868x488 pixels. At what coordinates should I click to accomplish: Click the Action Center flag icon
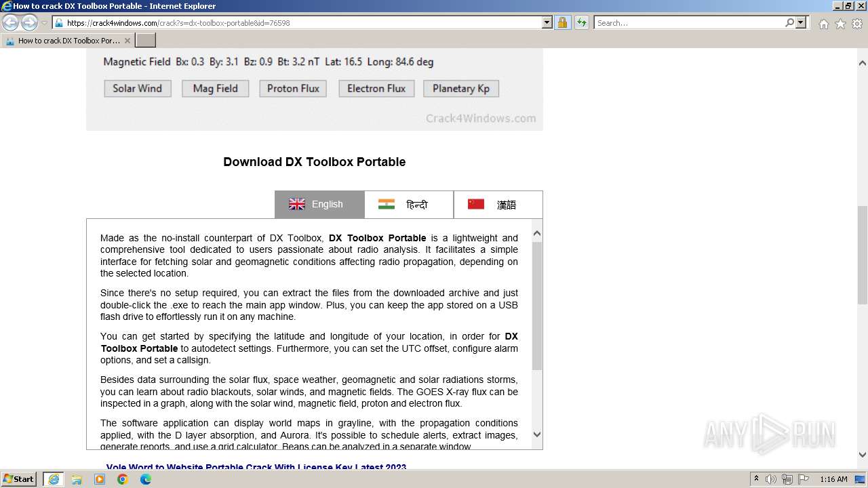pyautogui.click(x=804, y=479)
